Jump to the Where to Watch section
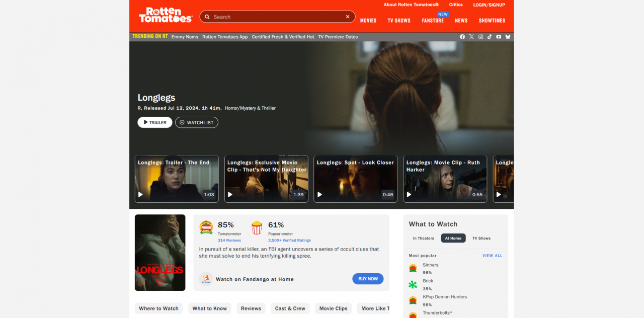Image resolution: width=644 pixels, height=318 pixels. click(158, 308)
